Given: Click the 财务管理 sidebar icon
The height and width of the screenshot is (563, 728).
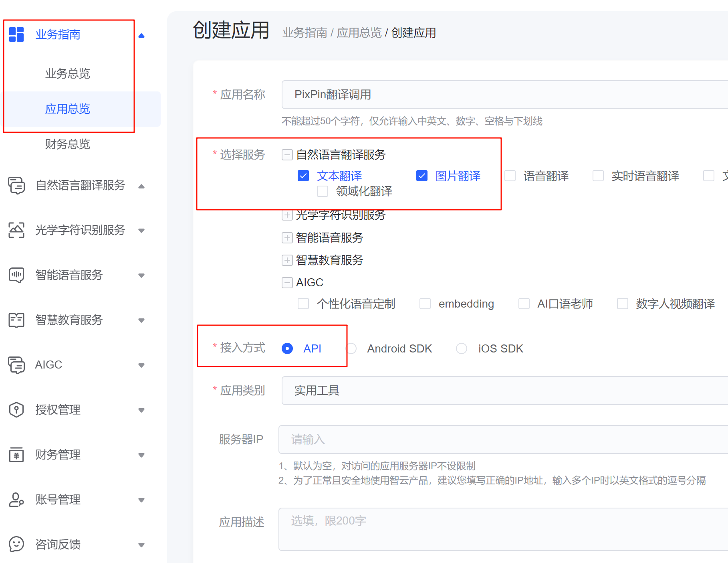Looking at the screenshot, I should (16, 455).
